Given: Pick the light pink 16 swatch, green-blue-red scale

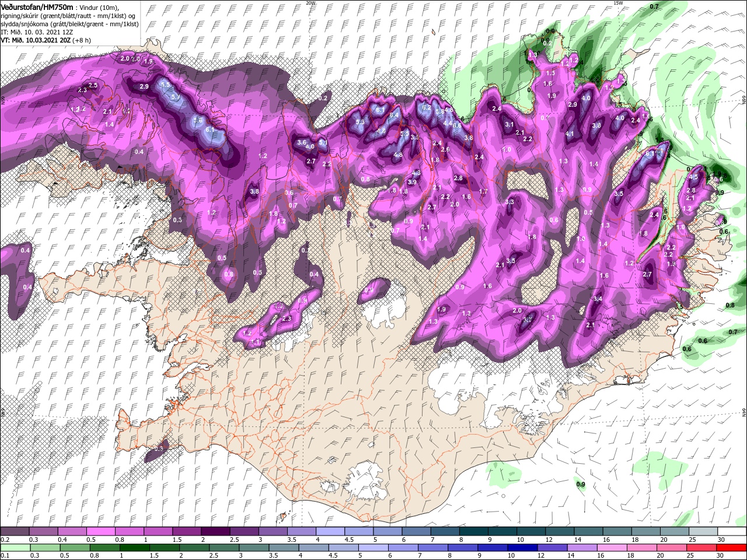Looking at the screenshot, I should 612,547.
